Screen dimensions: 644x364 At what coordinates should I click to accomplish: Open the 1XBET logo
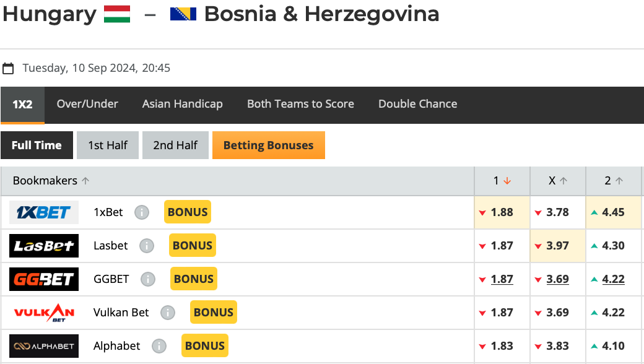coord(44,212)
